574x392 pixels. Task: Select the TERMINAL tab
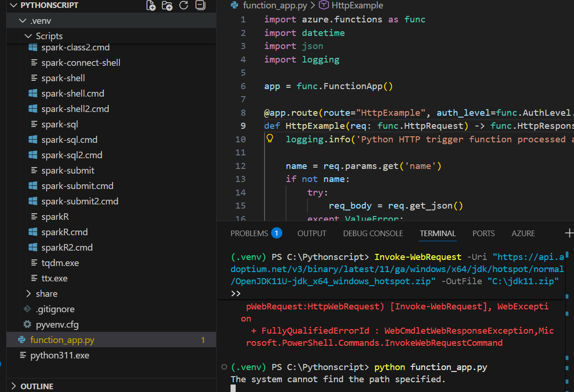438,233
